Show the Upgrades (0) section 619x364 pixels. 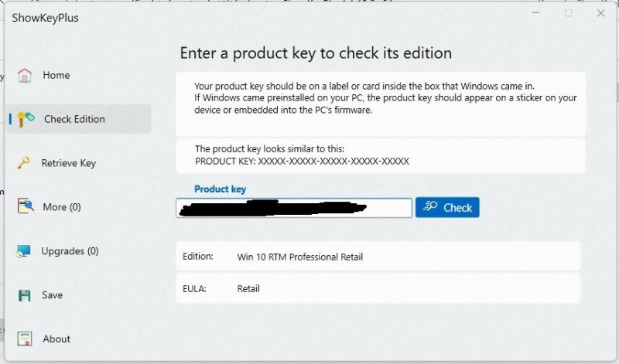[70, 251]
